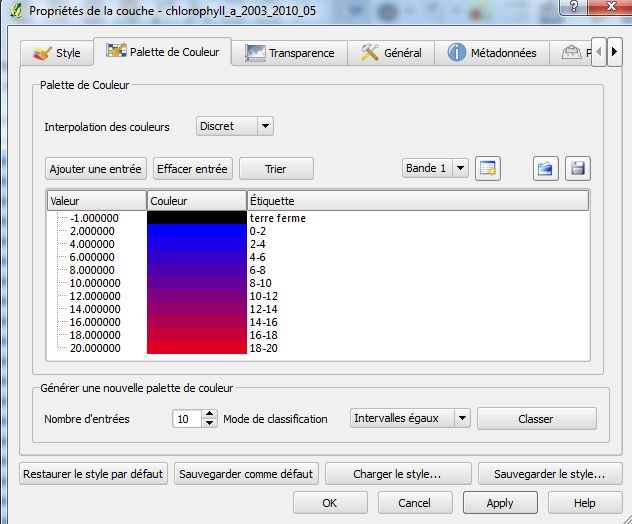This screenshot has width=632, height=524.
Task: Click the Étiquette column header
Action: point(416,201)
